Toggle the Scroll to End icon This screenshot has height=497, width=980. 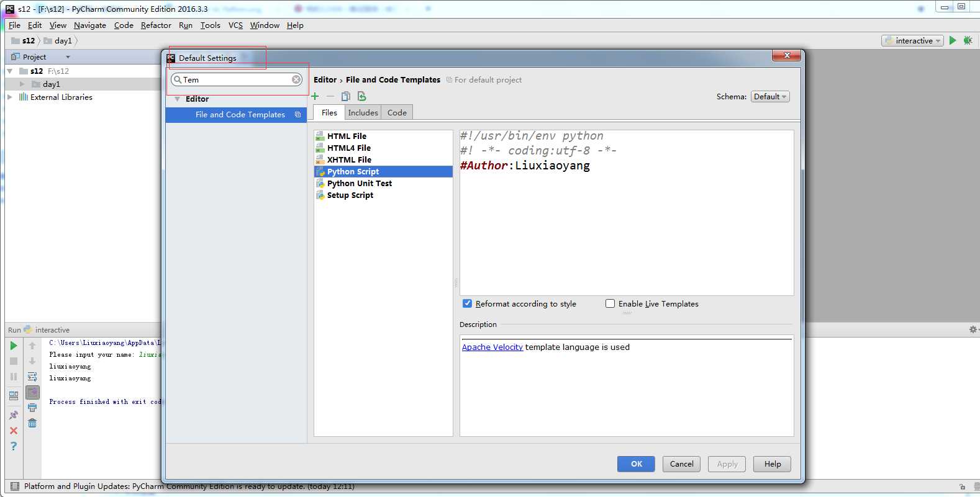coord(32,392)
